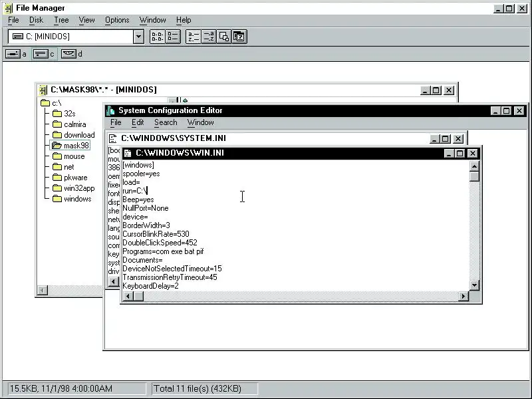Switch to names-only file view icon
This screenshot has width=532, height=399.
158,37
